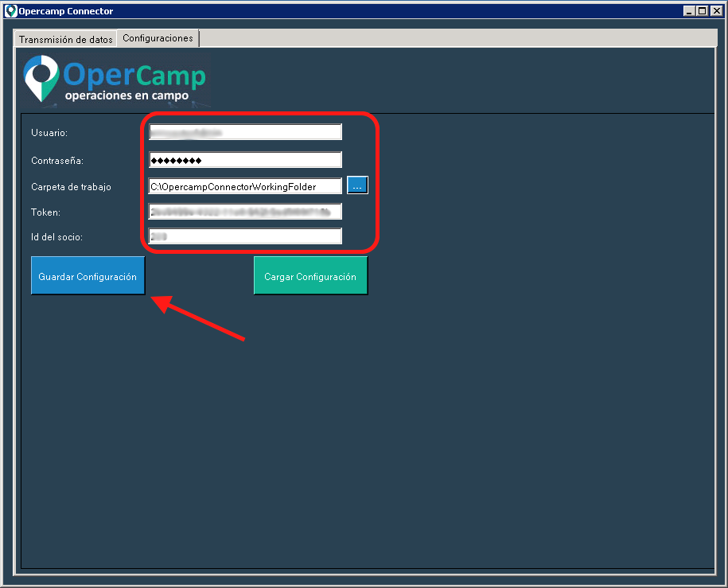Maximize the Opercamp Connector window
Viewport: 728px width, 588px height.
[702, 11]
